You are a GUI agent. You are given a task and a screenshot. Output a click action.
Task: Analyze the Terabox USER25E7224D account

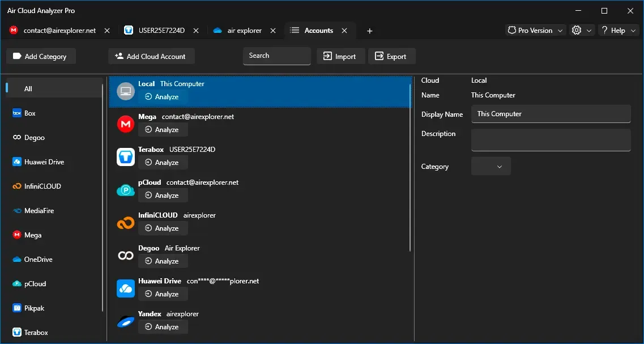click(x=163, y=163)
